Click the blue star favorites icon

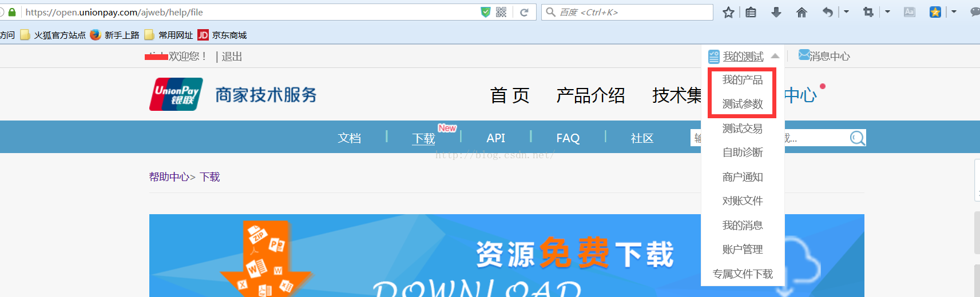[x=935, y=12]
